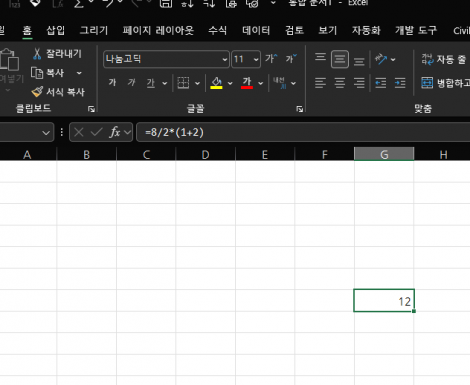Viewport: 470px width, 385px height.
Task: Center text horizontally
Action: [340, 83]
